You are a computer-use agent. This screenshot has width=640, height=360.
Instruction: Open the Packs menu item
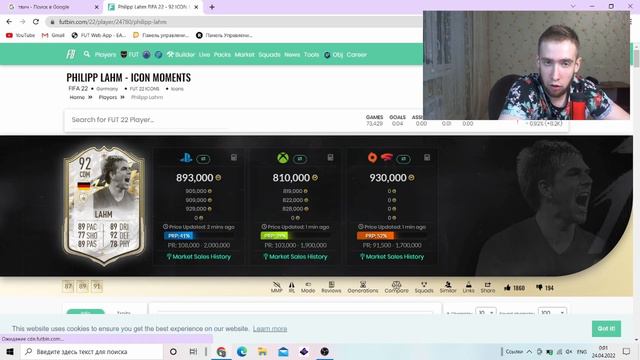point(222,54)
